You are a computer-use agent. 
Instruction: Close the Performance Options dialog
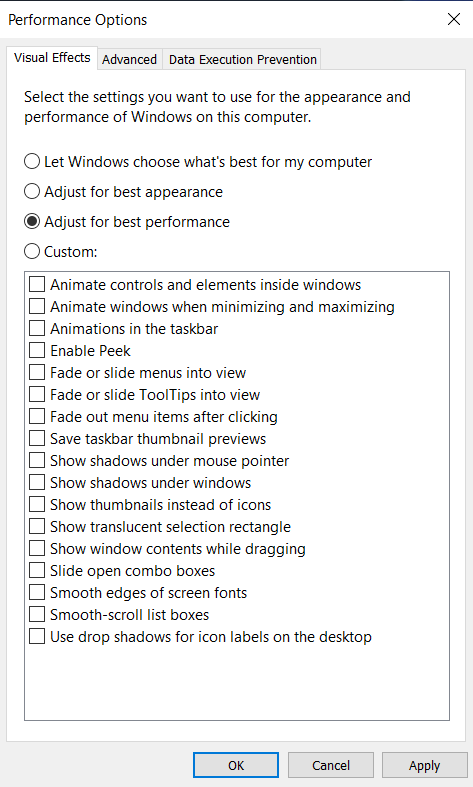454,19
